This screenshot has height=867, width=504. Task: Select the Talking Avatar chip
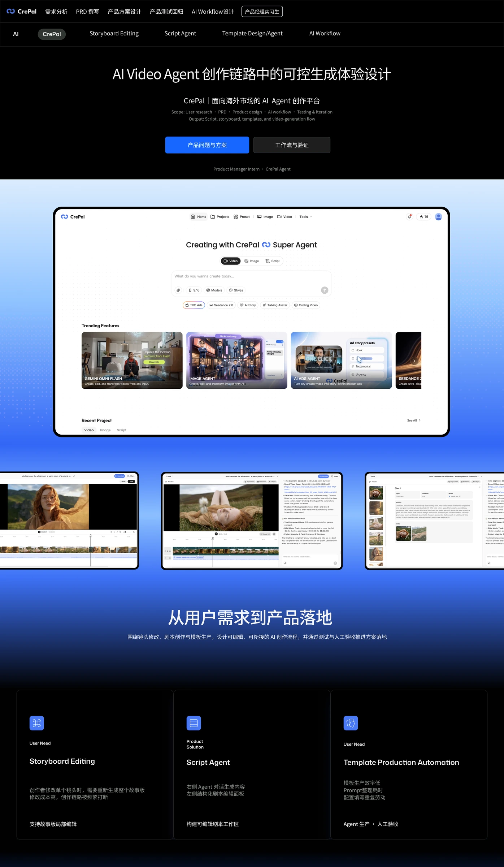click(x=275, y=305)
